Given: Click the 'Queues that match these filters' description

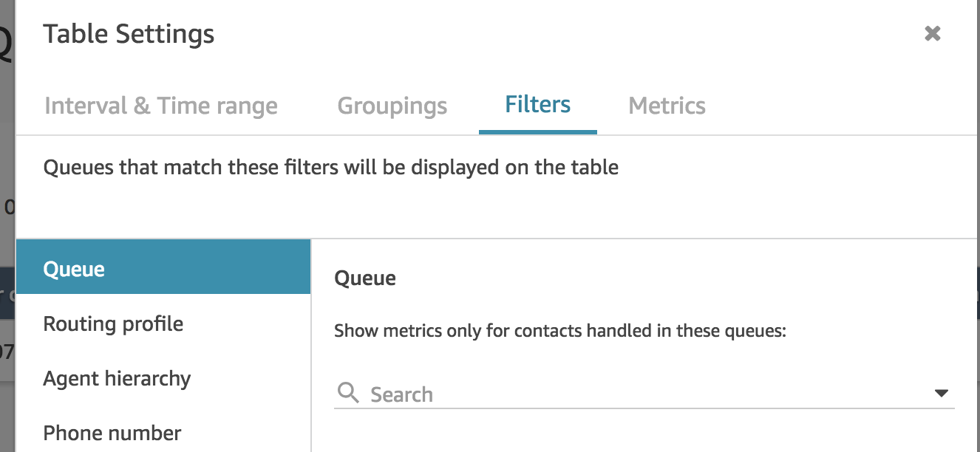Looking at the screenshot, I should coord(331,167).
